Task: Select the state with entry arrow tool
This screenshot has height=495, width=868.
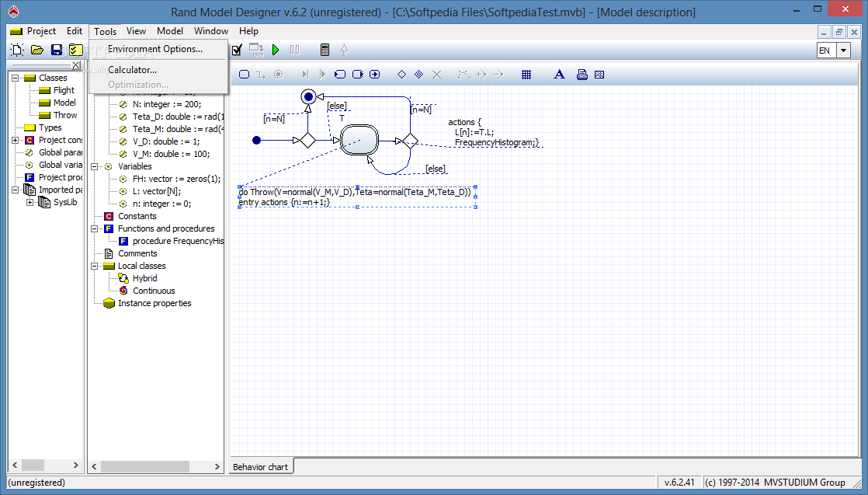Action: 340,75
